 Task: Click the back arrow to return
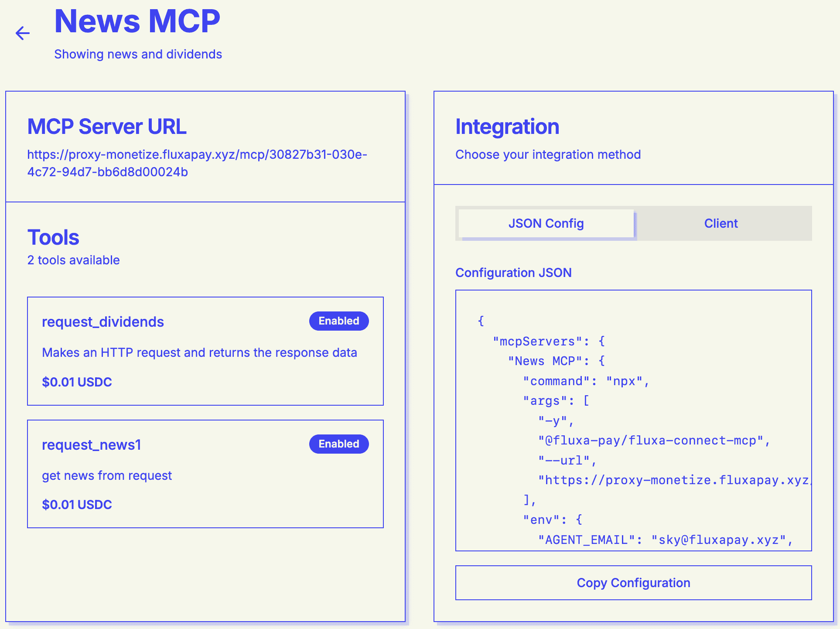click(22, 33)
